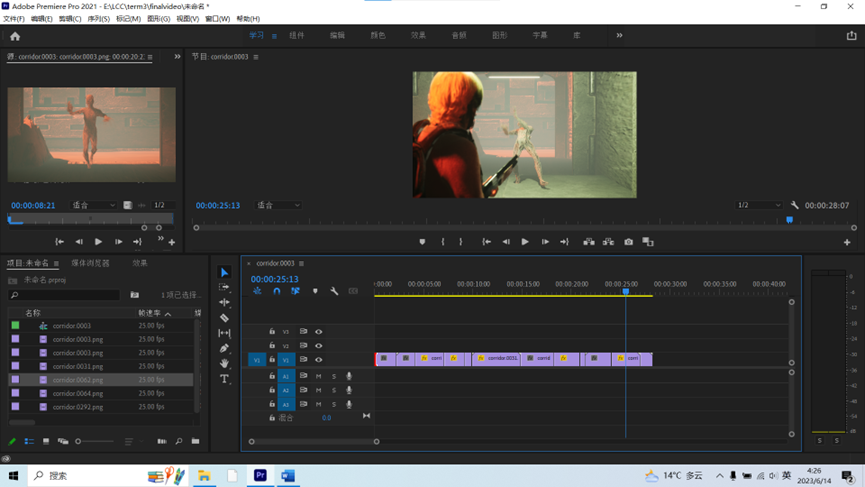Mute audio track A1
This screenshot has width=865, height=487.
point(318,376)
